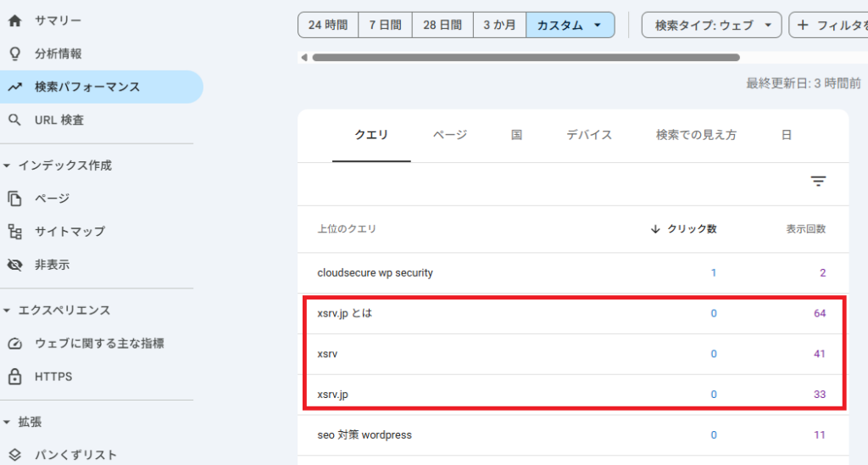Select the 7 日間 date range
Screen dimensions: 868x465
tap(385, 25)
